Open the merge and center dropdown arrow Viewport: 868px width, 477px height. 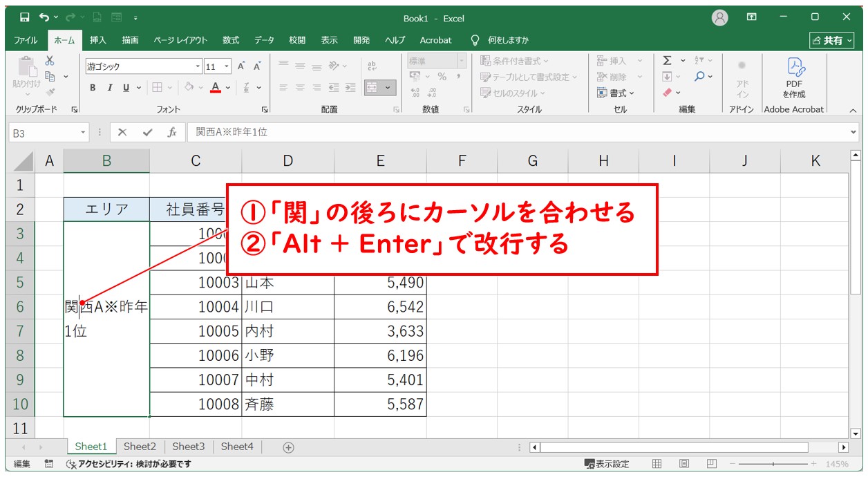coord(388,88)
